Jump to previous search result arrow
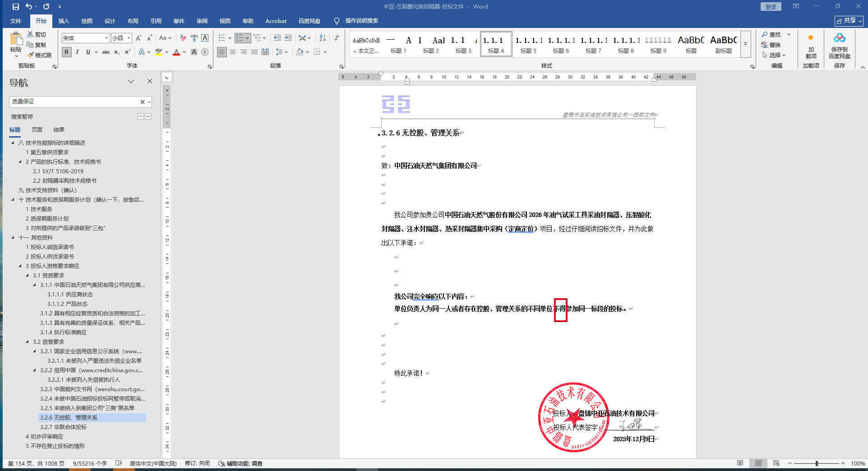 tap(140, 116)
